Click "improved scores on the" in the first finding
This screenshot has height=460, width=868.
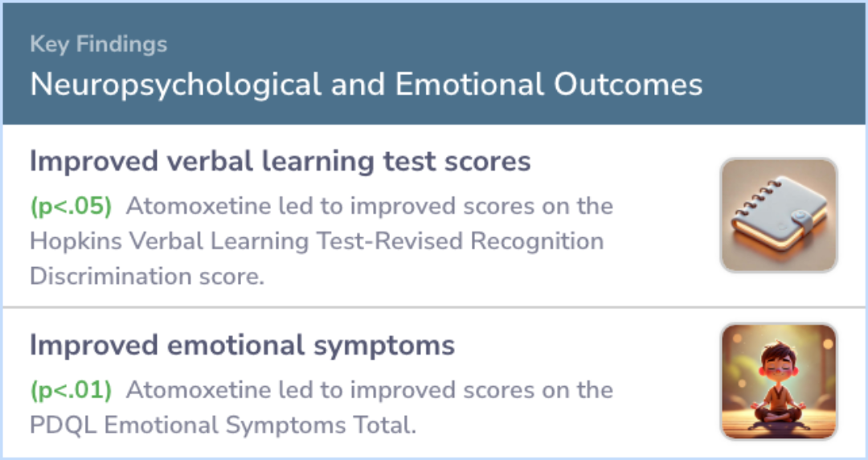[x=481, y=206]
